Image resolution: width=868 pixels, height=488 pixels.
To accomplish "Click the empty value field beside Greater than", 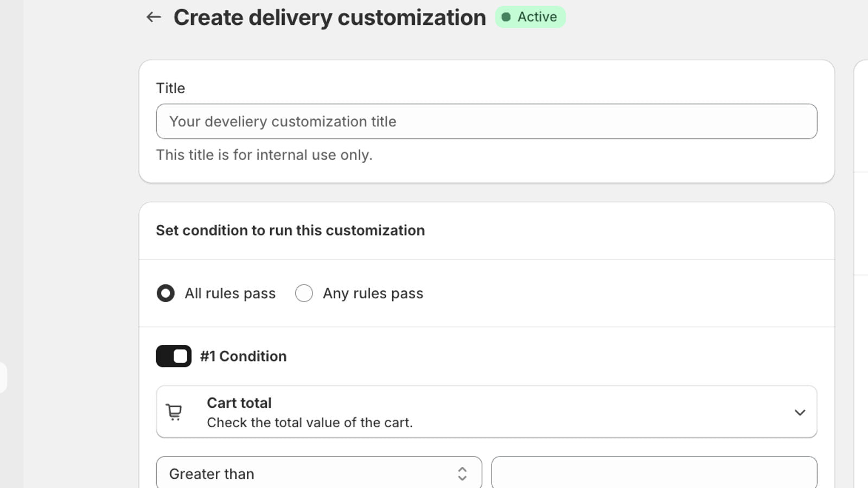I will (x=654, y=473).
